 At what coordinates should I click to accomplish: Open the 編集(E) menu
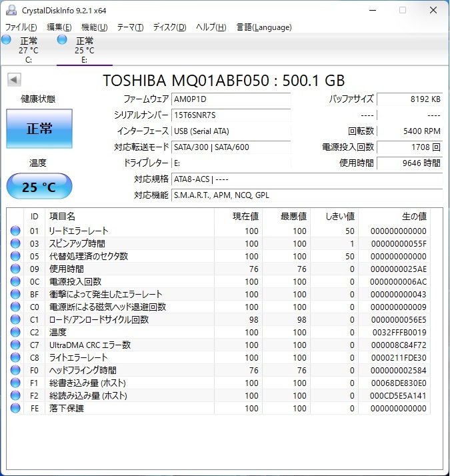tap(59, 27)
